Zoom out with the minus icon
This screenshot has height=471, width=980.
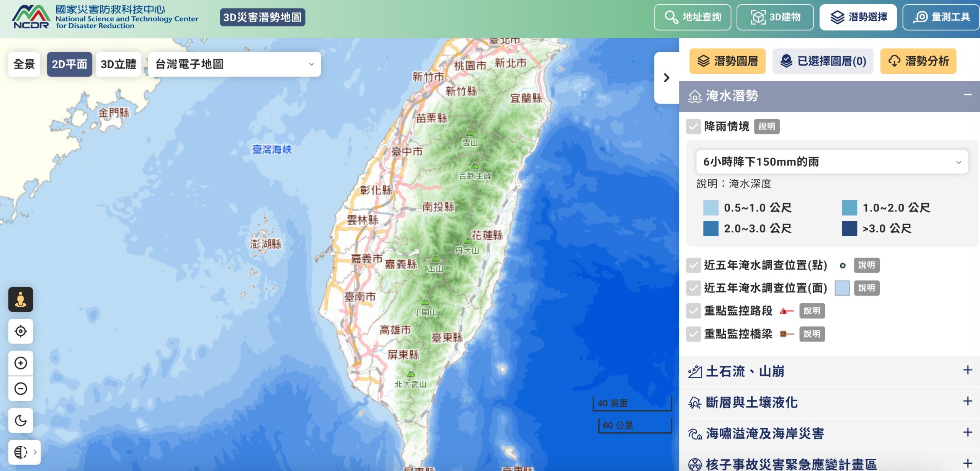coord(21,389)
